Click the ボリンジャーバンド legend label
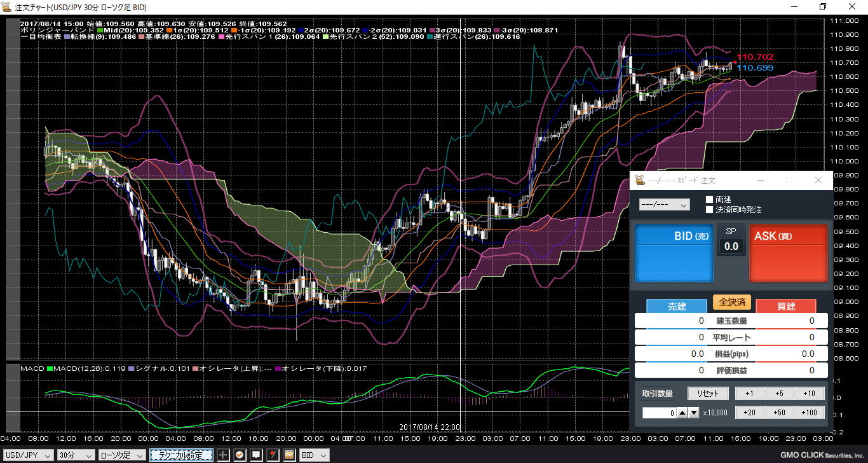 pyautogui.click(x=58, y=30)
